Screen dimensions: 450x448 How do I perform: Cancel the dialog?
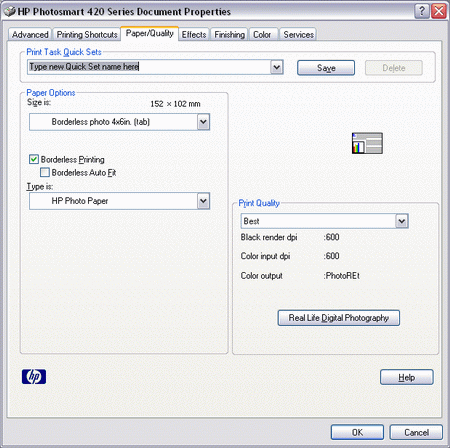coord(416,432)
